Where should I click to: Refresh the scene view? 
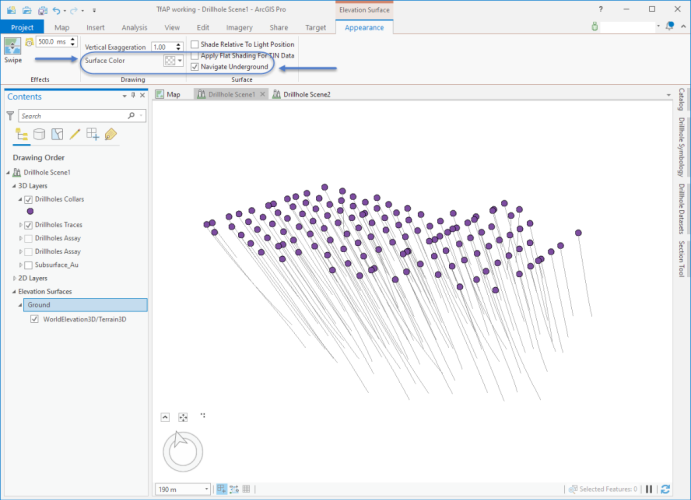[664, 489]
